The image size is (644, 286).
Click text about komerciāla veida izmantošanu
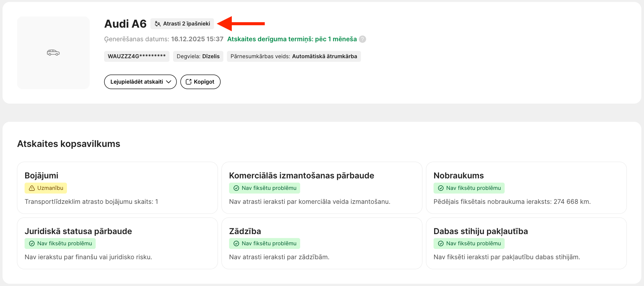(x=309, y=202)
